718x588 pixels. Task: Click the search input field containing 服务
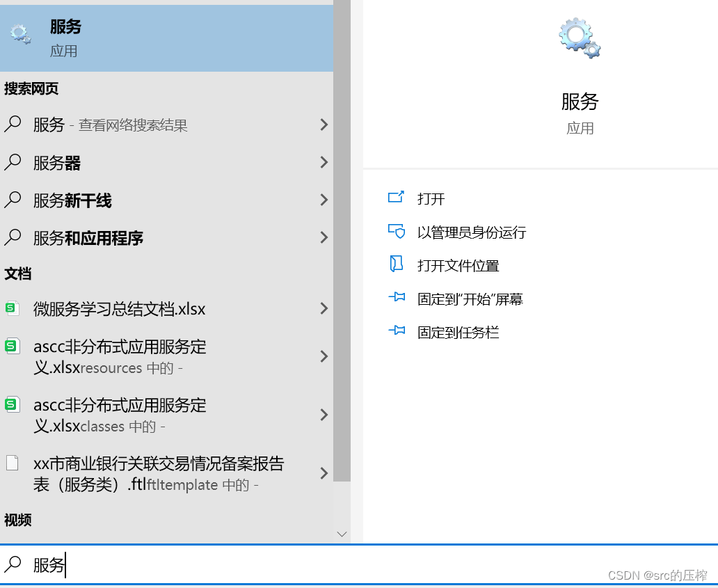click(359, 564)
